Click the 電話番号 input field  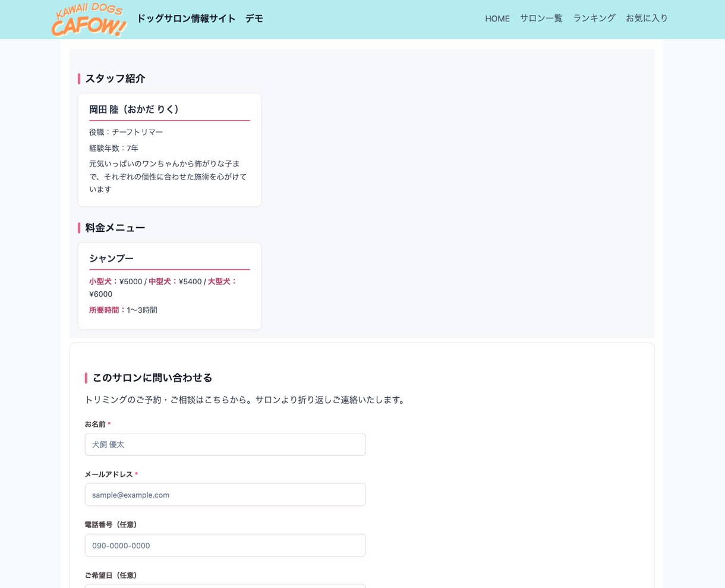(225, 545)
